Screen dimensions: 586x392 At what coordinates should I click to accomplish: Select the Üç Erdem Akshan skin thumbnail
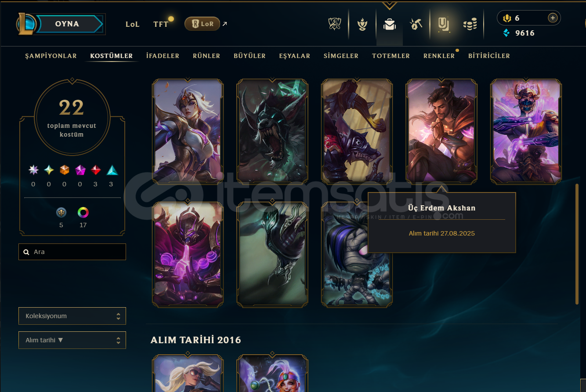(x=441, y=131)
